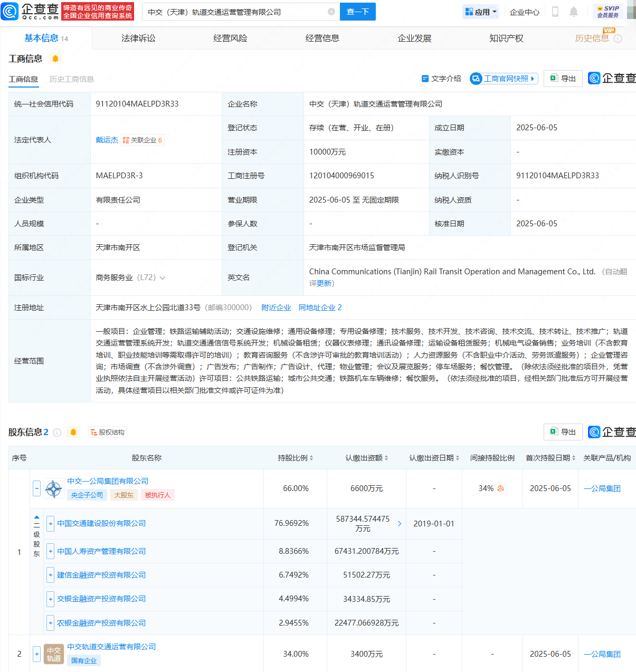Viewport: 636px width, 672px height.
Task: Open 中国交通建设股份有限公司 link
Action: (101, 523)
